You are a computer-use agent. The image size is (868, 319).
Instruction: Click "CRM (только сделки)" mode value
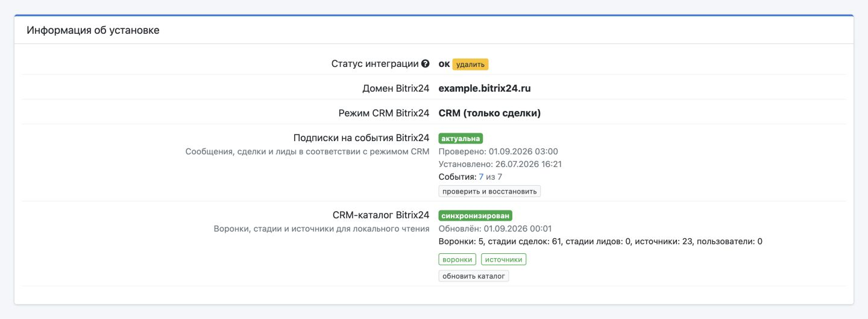click(489, 113)
